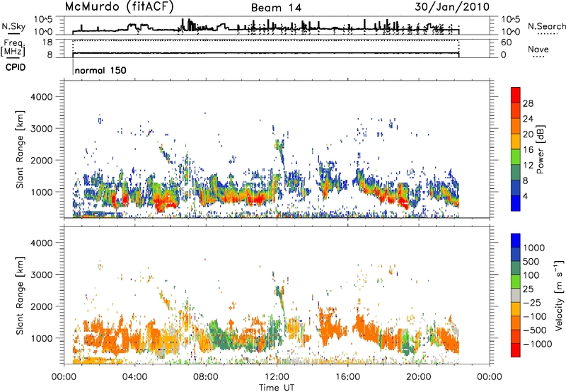566x392 pixels.
Task: Click the '12:00' time axis label
Action: coord(277,377)
